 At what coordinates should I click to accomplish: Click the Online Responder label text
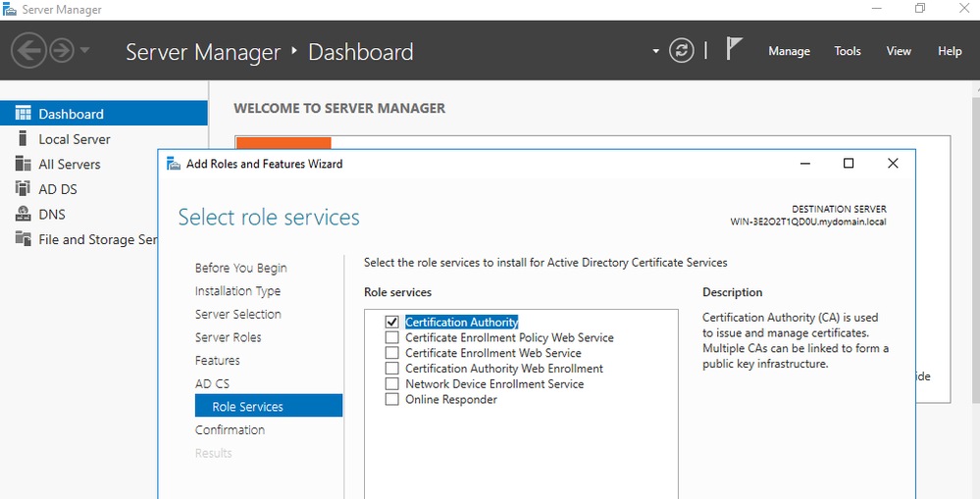(x=451, y=400)
